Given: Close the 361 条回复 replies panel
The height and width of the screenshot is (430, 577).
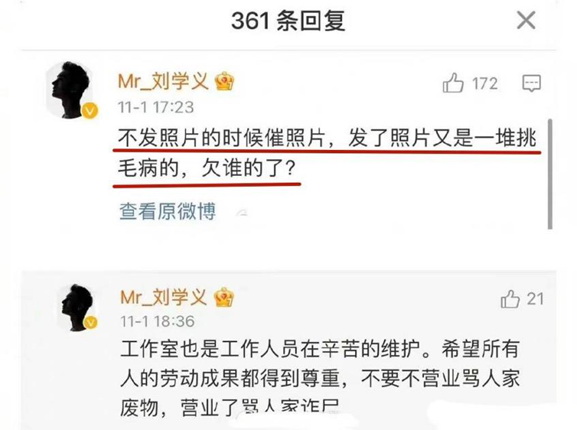Looking at the screenshot, I should [526, 20].
